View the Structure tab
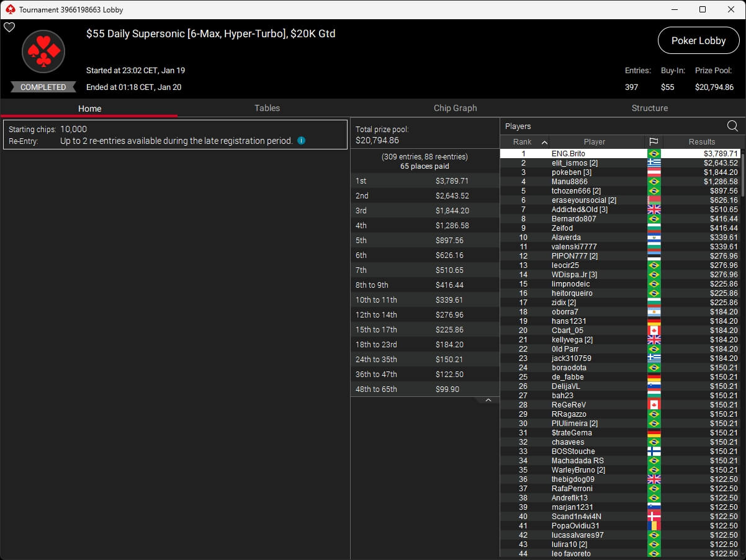This screenshot has height=560, width=746. (x=649, y=108)
